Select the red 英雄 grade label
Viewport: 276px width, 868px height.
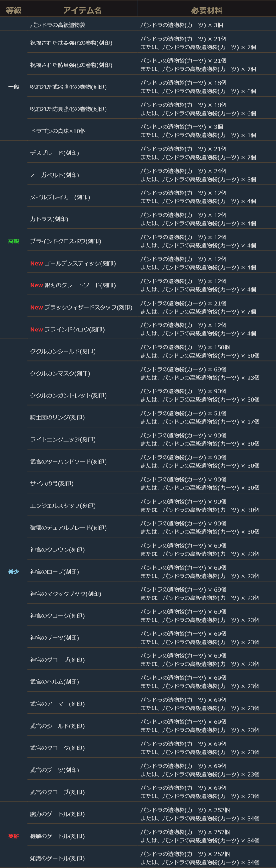[x=14, y=836]
